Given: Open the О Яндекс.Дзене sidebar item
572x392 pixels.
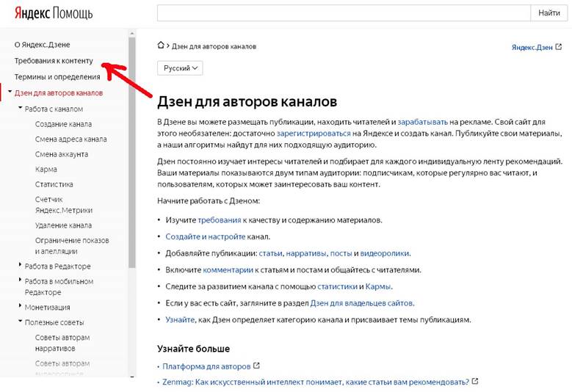Looking at the screenshot, I should [43, 45].
